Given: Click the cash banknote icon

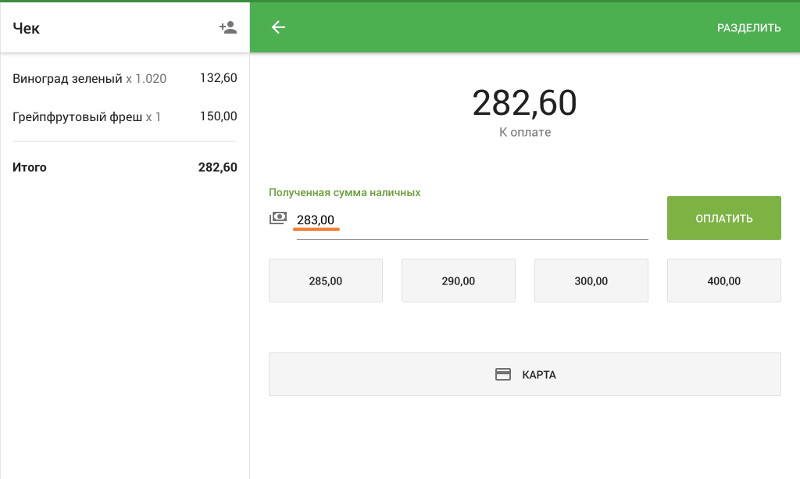Looking at the screenshot, I should coord(278,218).
